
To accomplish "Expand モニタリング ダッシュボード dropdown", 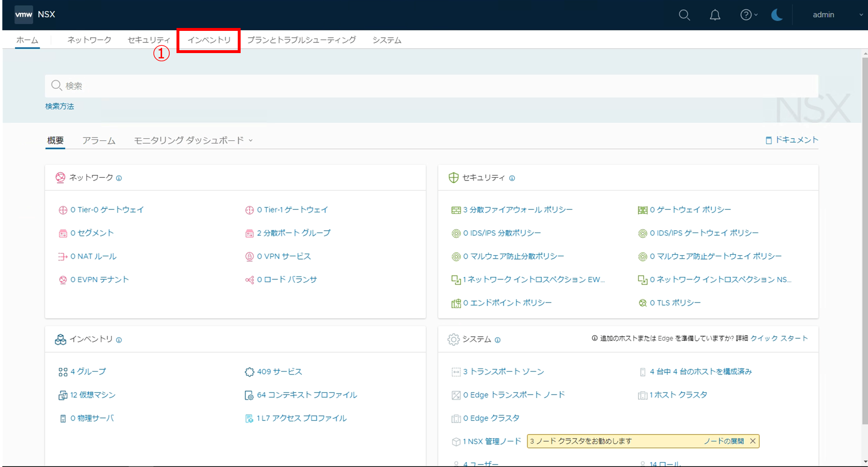I will [x=193, y=140].
